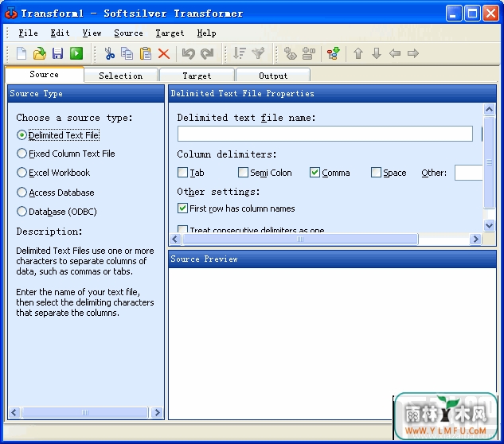Open the sort toolbar icon

pos(240,53)
